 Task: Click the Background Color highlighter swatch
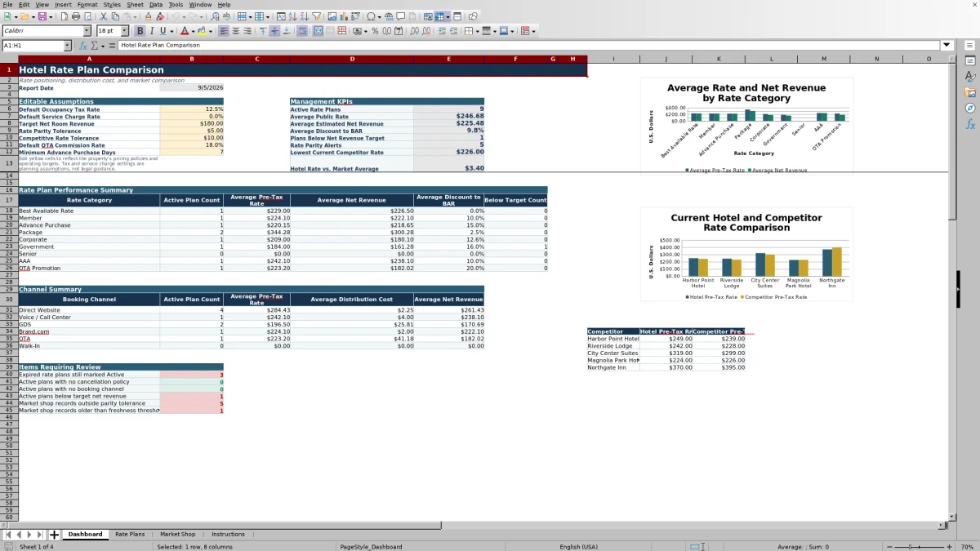(x=202, y=31)
